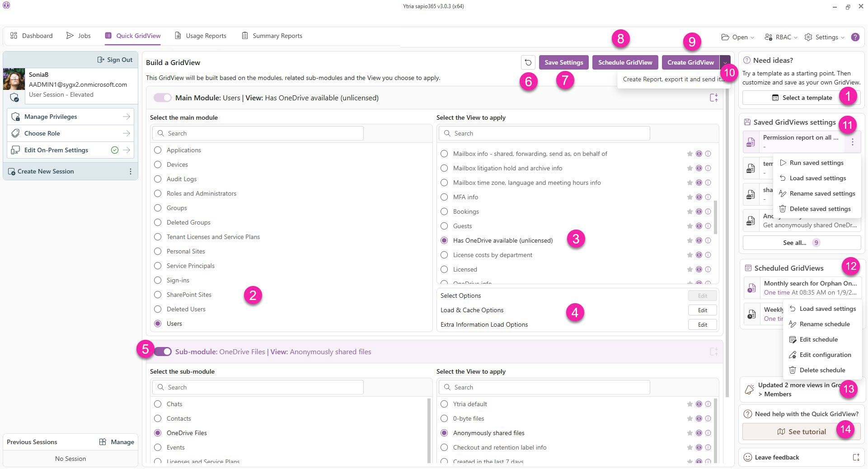Expand the RBAC dropdown menu
Screen dimensions: 868x469
[781, 37]
